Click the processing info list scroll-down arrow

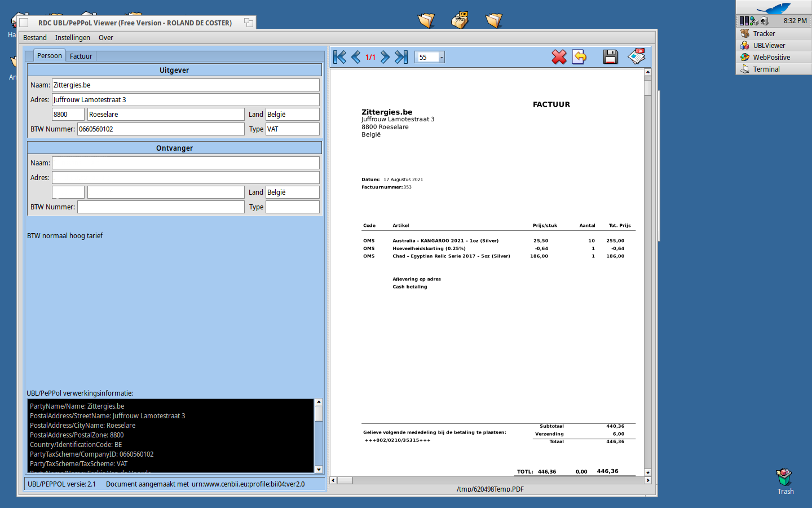(319, 469)
